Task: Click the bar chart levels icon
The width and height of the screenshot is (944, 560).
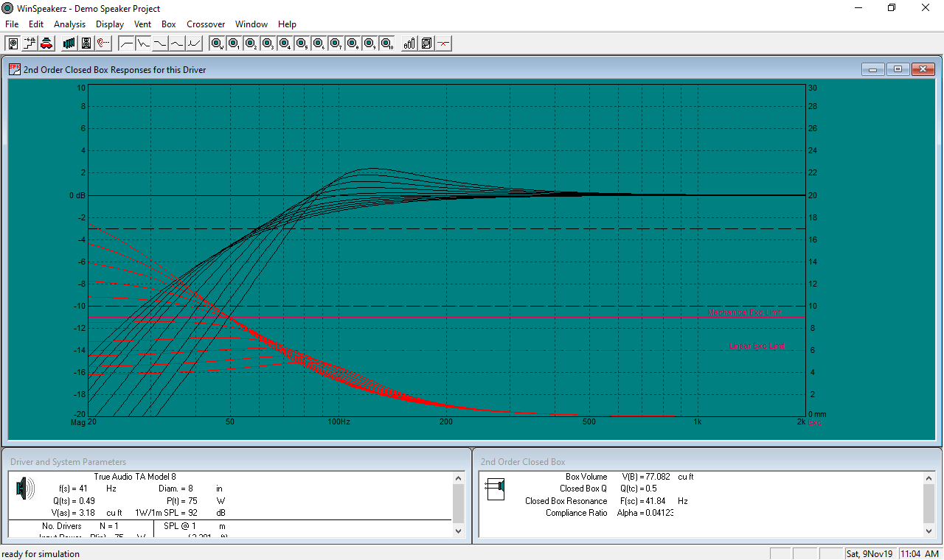Action: (x=410, y=43)
